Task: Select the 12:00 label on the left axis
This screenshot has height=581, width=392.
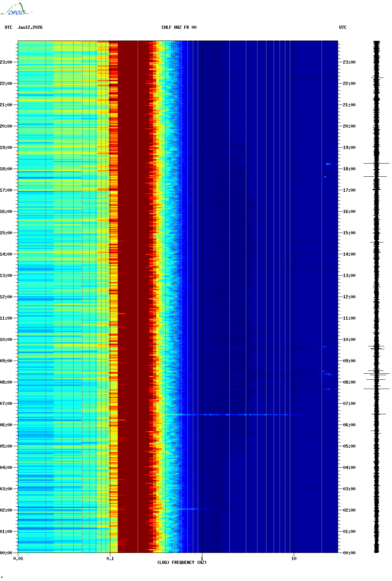Action: 6,297
